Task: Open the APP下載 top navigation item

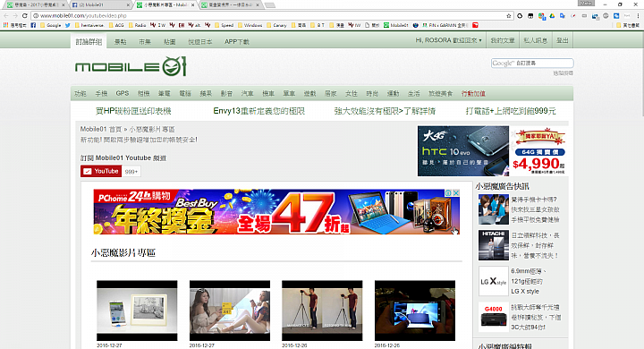Action: [x=236, y=41]
